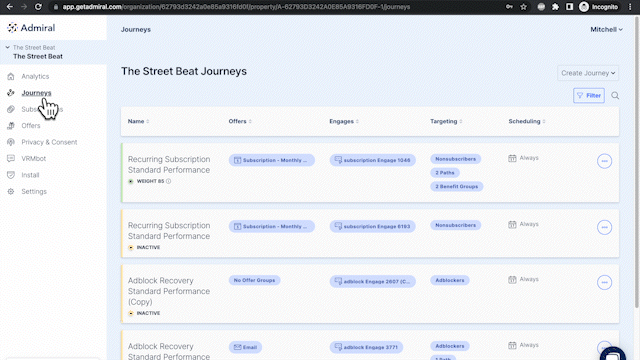Sort journeys by Engages column

click(344, 121)
